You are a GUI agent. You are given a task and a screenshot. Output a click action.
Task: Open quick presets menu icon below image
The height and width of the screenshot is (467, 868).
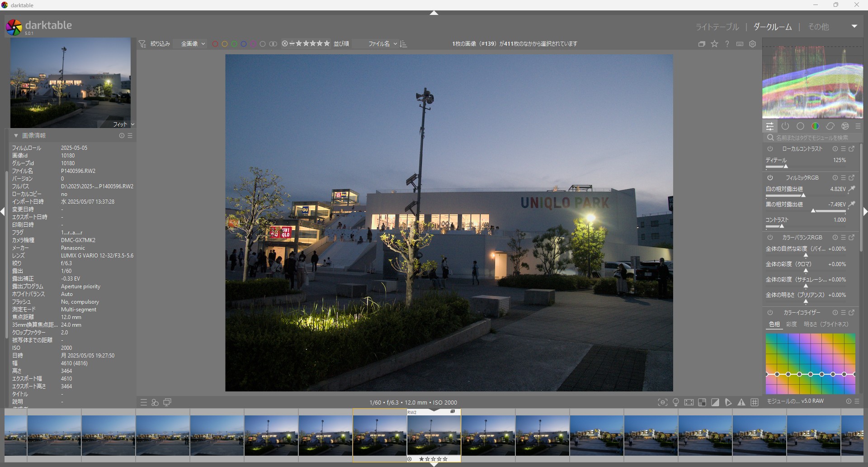[144, 402]
